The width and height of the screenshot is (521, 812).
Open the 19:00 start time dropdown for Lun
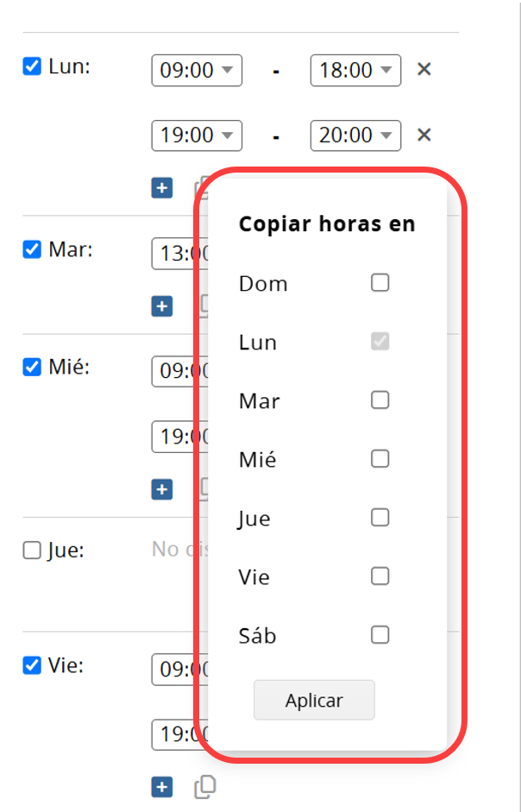(197, 135)
